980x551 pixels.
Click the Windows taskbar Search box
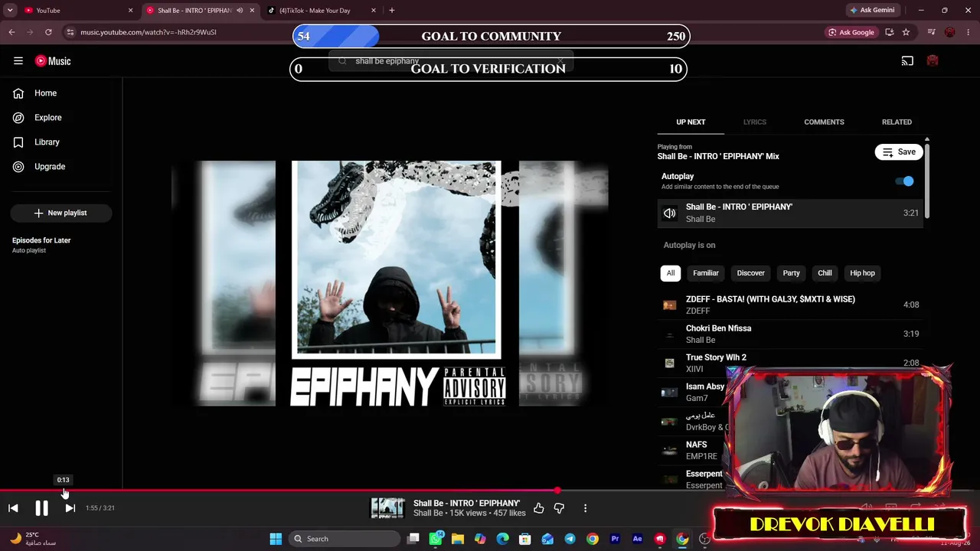pyautogui.click(x=345, y=539)
